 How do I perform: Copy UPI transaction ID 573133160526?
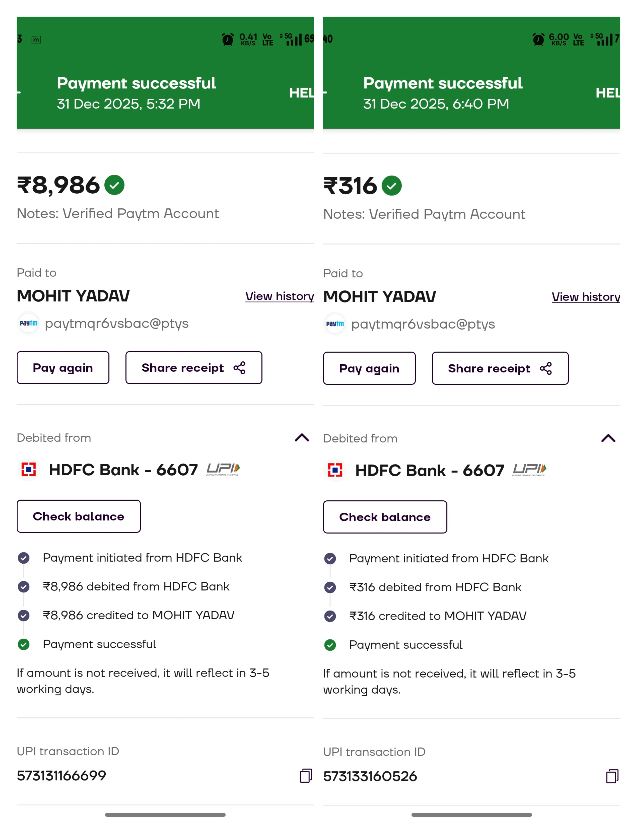[612, 776]
